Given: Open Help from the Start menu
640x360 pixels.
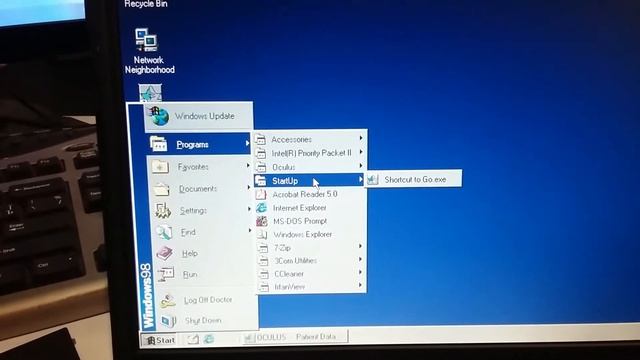Looking at the screenshot, I should click(204, 253).
